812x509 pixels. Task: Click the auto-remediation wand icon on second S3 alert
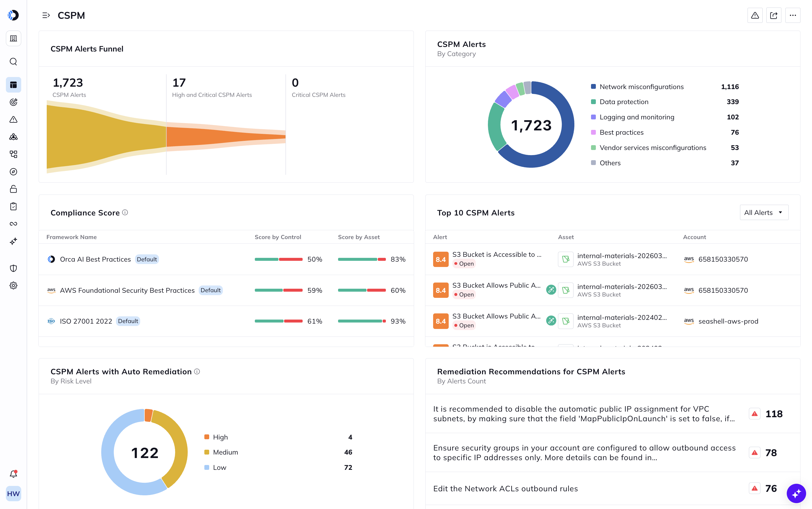[x=551, y=290]
